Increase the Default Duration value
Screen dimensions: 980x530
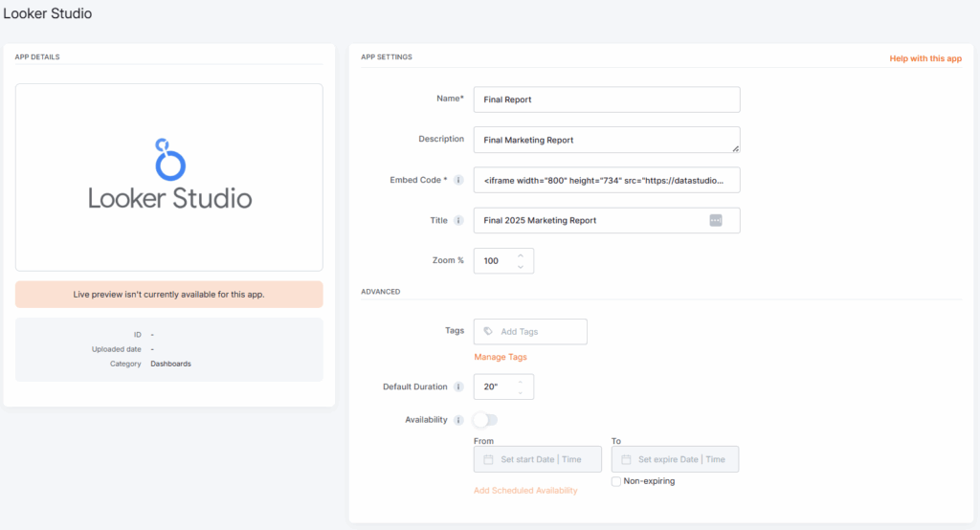pyautogui.click(x=521, y=382)
